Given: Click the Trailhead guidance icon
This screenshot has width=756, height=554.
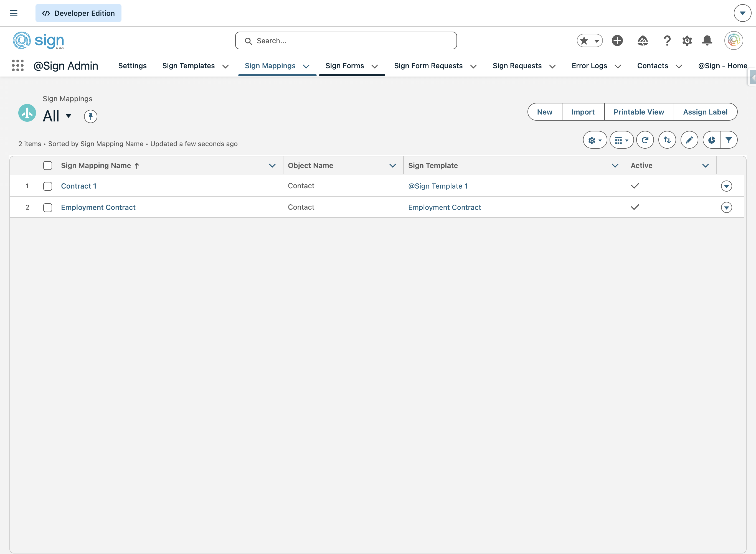Looking at the screenshot, I should (642, 40).
